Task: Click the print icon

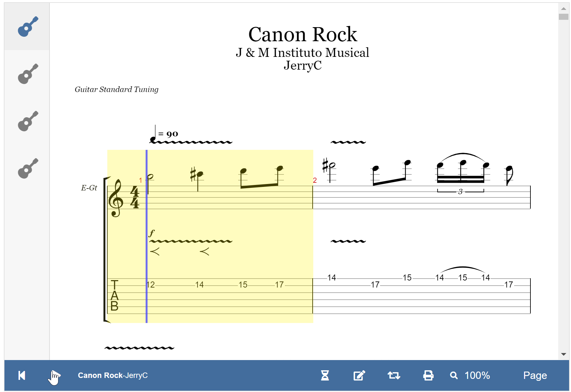Action: point(428,375)
